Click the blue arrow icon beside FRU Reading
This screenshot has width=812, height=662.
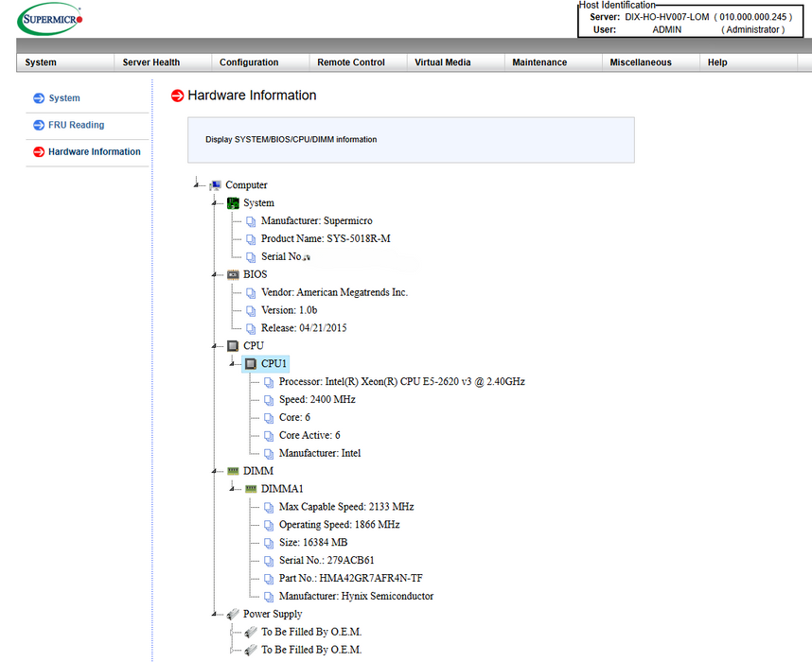tap(39, 125)
